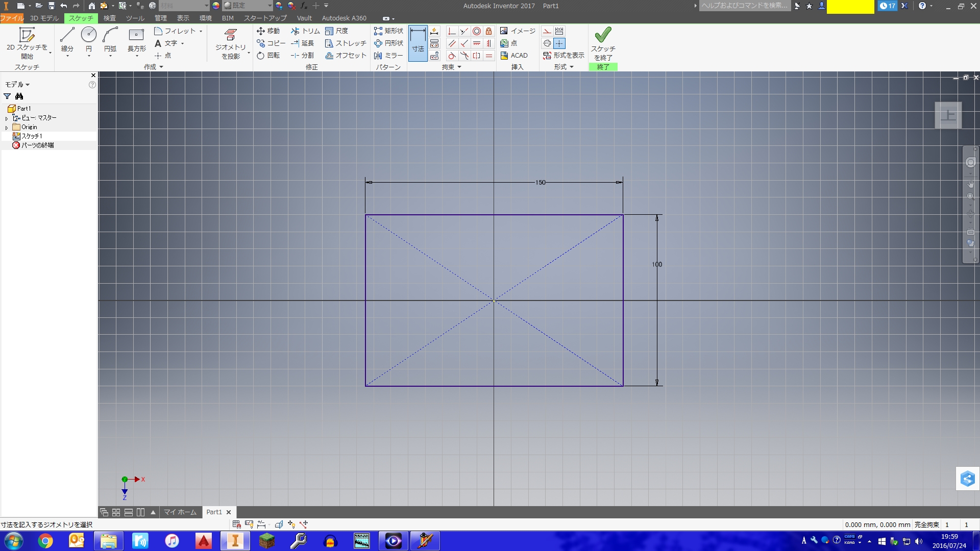Apply the concentric constraint icon
Viewport: 980px width, 551px height.
point(476,31)
